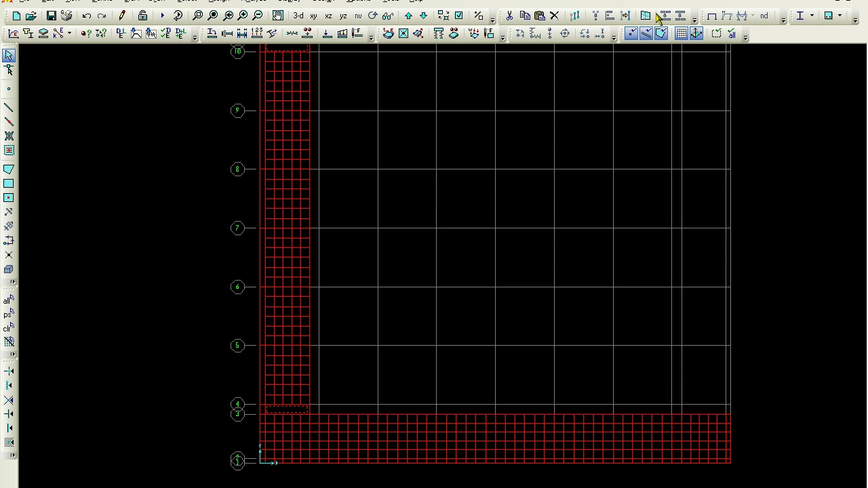
Task: Expand the select tools sidebar overflow arrow
Action: click(13, 354)
